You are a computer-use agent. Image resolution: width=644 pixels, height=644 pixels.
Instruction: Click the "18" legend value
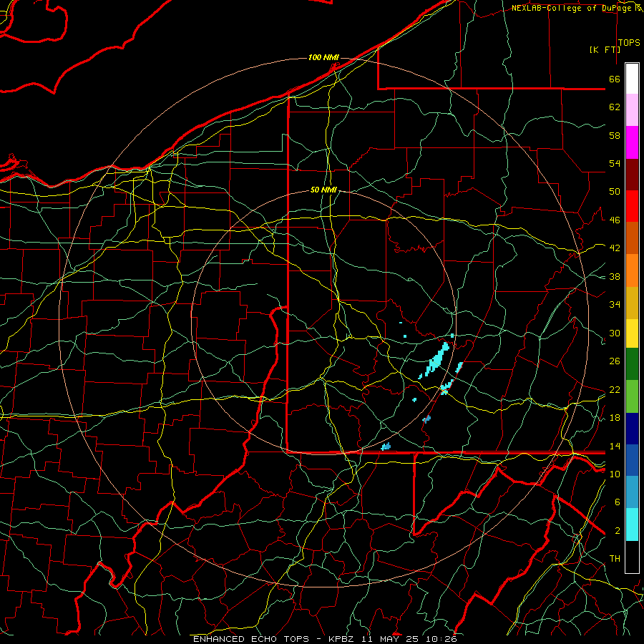click(x=615, y=418)
